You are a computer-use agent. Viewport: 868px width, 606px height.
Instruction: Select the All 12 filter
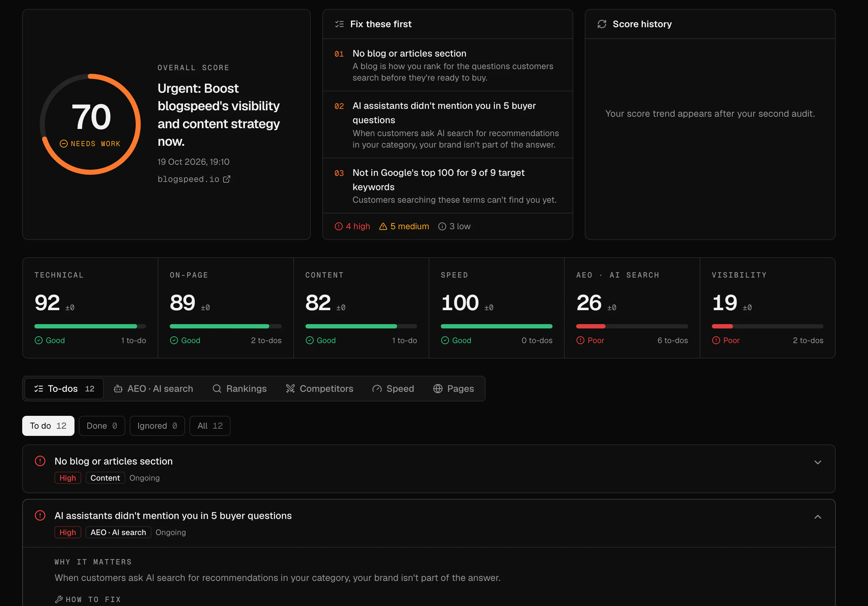click(210, 426)
